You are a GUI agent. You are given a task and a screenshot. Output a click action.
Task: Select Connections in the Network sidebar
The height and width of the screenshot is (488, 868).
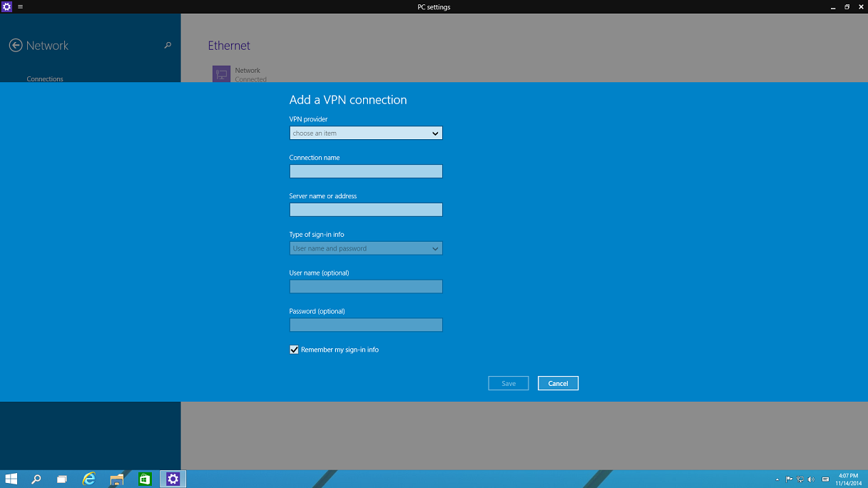pos(45,78)
